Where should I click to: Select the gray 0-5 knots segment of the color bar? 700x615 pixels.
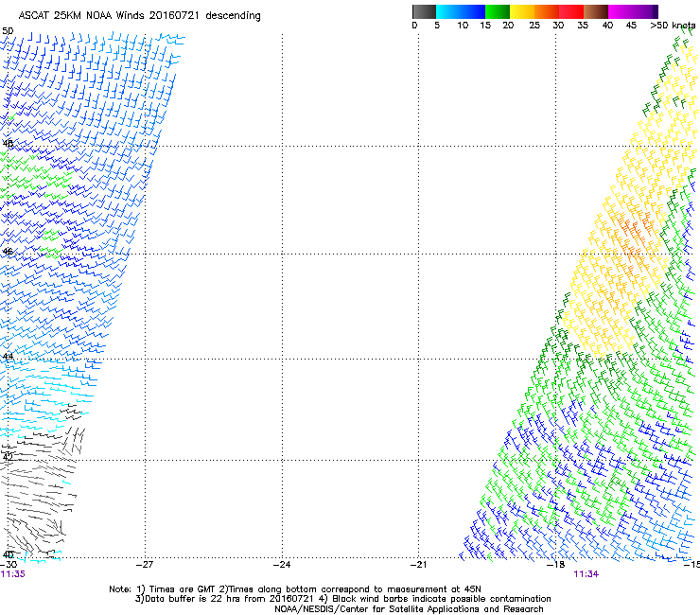coord(424,11)
